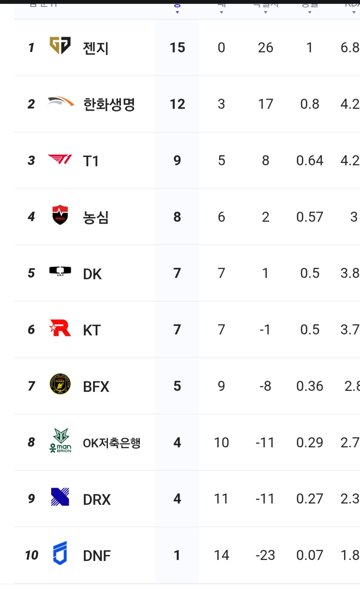The width and height of the screenshot is (360, 590).
Task: Click the DNF blue team logo
Action: pyautogui.click(x=60, y=553)
